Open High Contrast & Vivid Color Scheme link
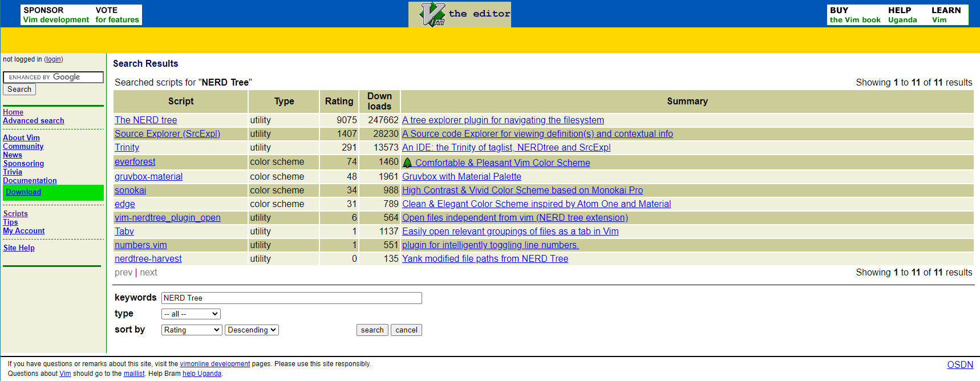This screenshot has height=381, width=980. point(523,190)
